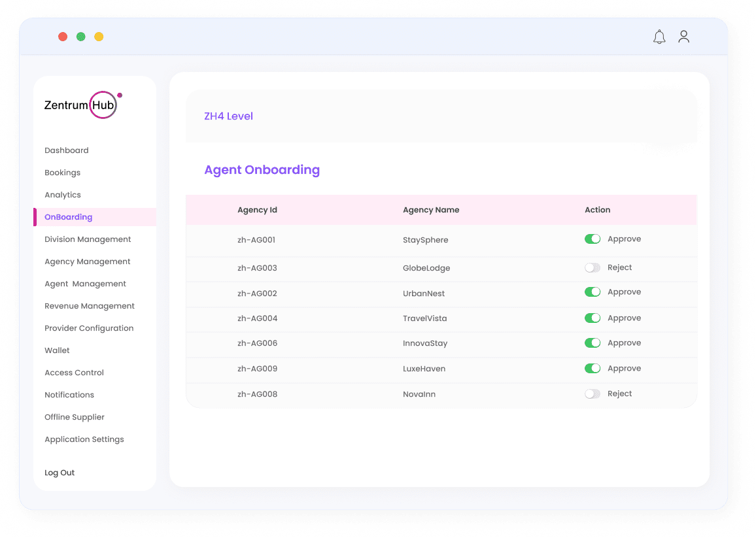Open the Wallet section
756x538 pixels.
click(57, 350)
